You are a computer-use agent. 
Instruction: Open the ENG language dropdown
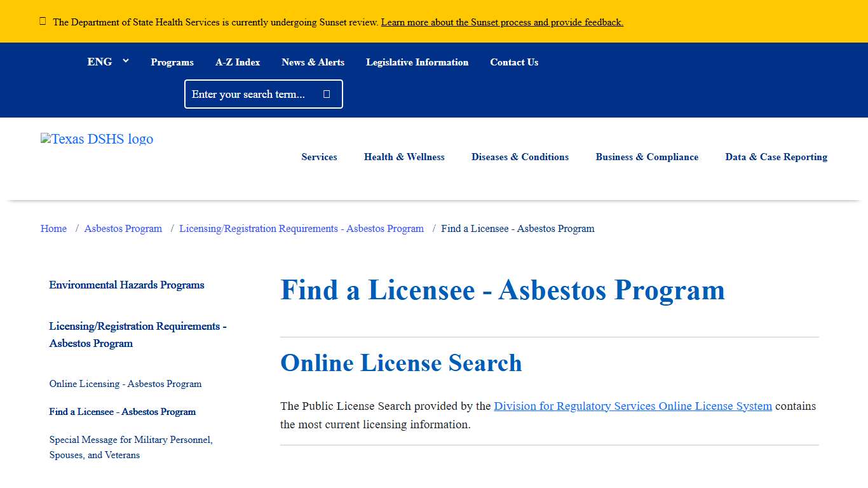[99, 62]
